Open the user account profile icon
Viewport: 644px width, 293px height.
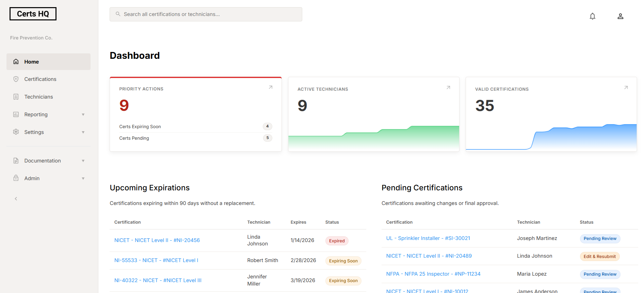tap(620, 16)
